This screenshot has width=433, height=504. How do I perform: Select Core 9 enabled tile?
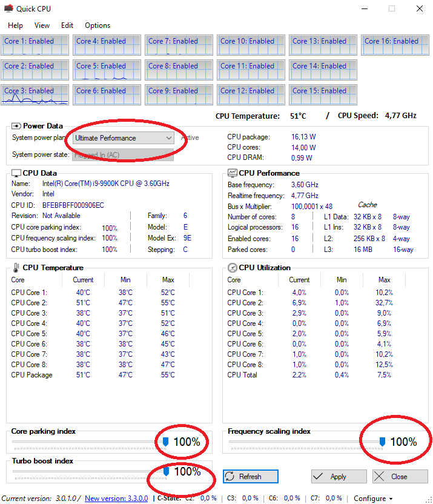pos(179,94)
